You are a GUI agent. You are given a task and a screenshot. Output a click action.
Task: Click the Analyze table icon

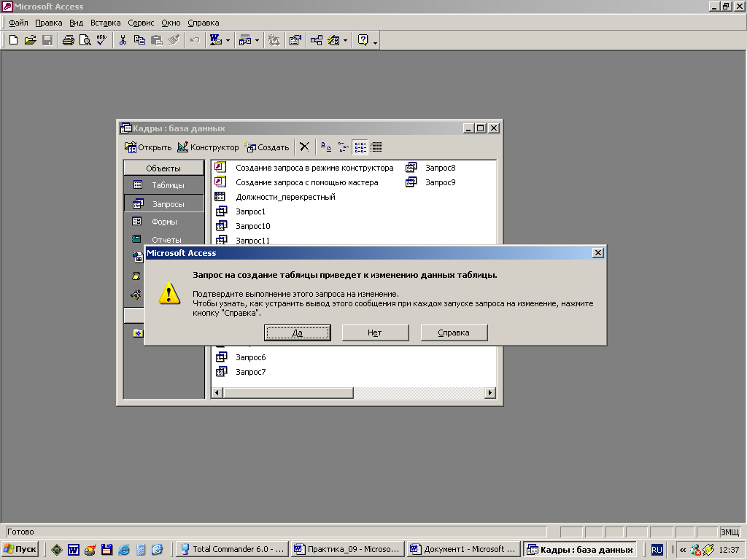pyautogui.click(x=245, y=41)
